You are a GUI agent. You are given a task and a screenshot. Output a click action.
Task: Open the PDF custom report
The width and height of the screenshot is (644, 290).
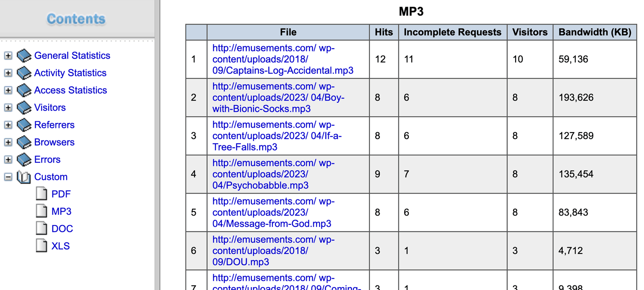coord(61,194)
